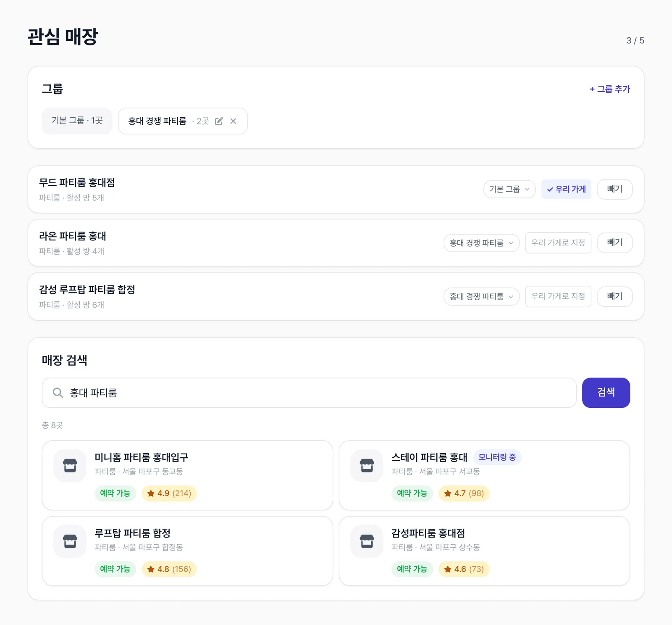Open group dropdown for 감성 루프탑 파티룸 합정
Viewport: 672px width, 625px height.
click(x=481, y=296)
